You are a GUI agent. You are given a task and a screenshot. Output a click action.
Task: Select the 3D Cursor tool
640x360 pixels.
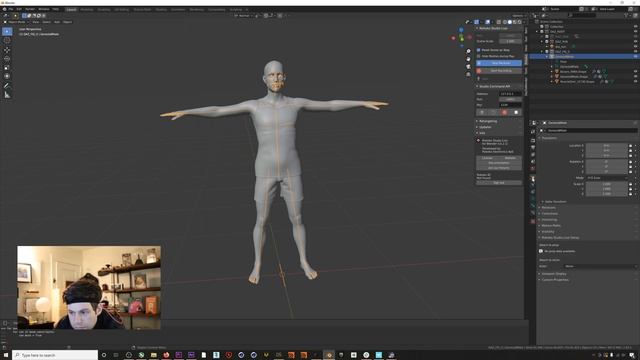[x=7, y=40]
